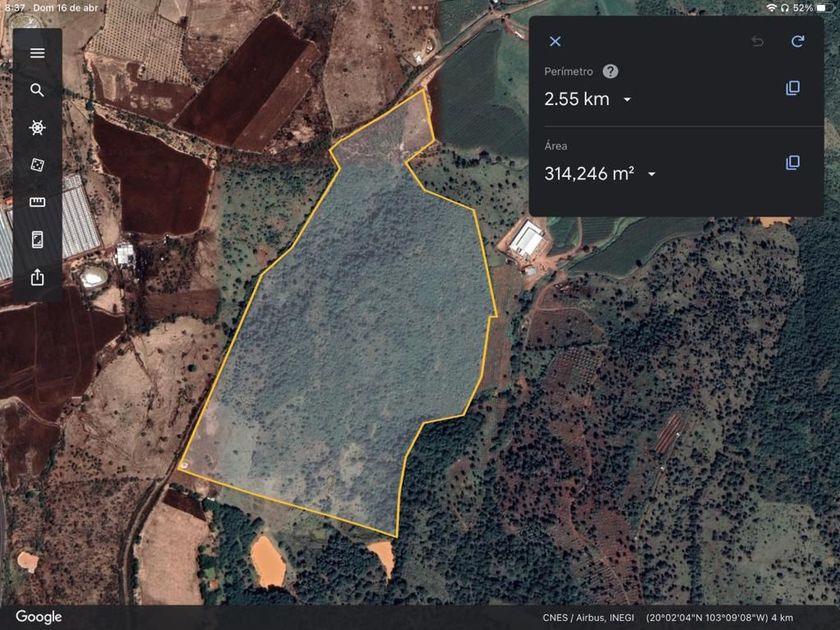
Task: Tap the date Dom 16 de abr
Action: pos(65,8)
